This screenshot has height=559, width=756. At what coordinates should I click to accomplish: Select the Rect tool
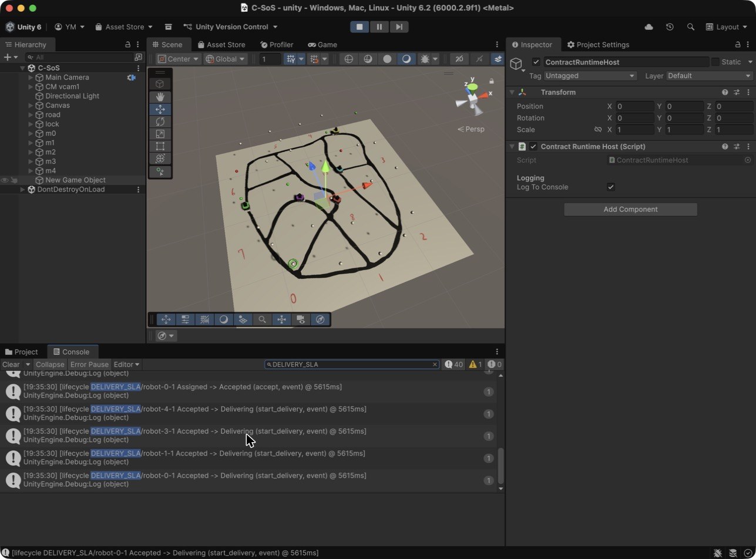pyautogui.click(x=160, y=146)
